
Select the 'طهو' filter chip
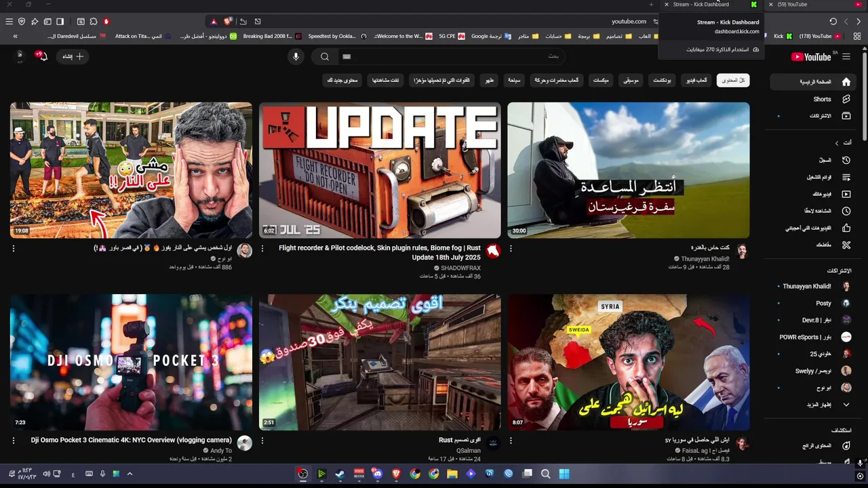click(x=489, y=80)
